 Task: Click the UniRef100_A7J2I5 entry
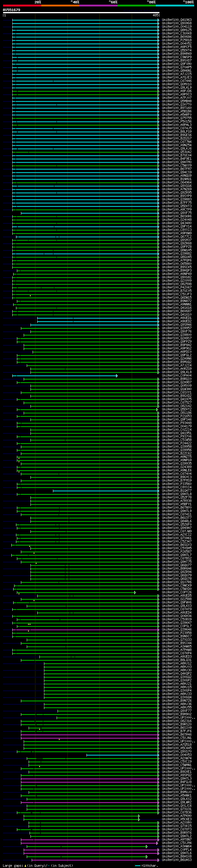pyautogui.click(x=177, y=74)
